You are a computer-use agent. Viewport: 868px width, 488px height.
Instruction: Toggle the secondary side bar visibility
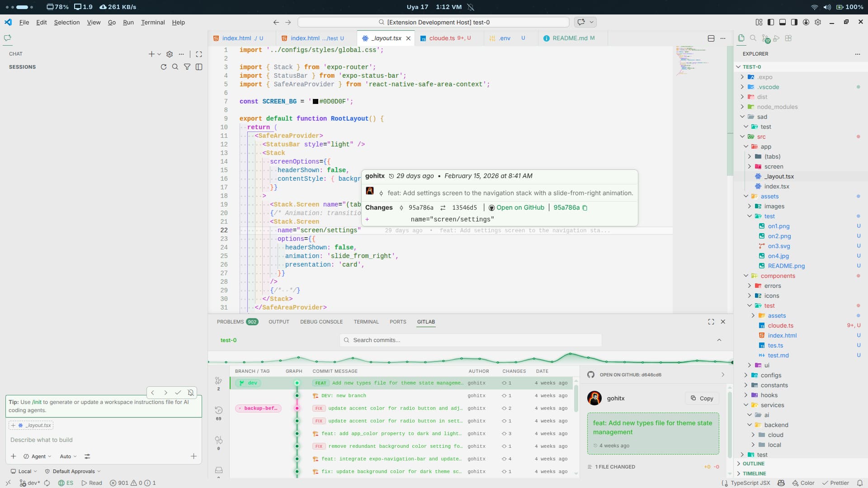(794, 22)
